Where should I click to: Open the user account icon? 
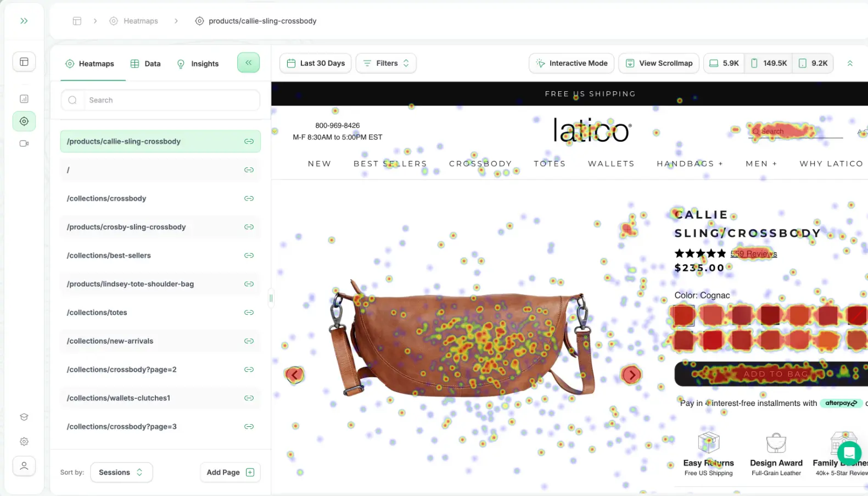click(x=24, y=466)
